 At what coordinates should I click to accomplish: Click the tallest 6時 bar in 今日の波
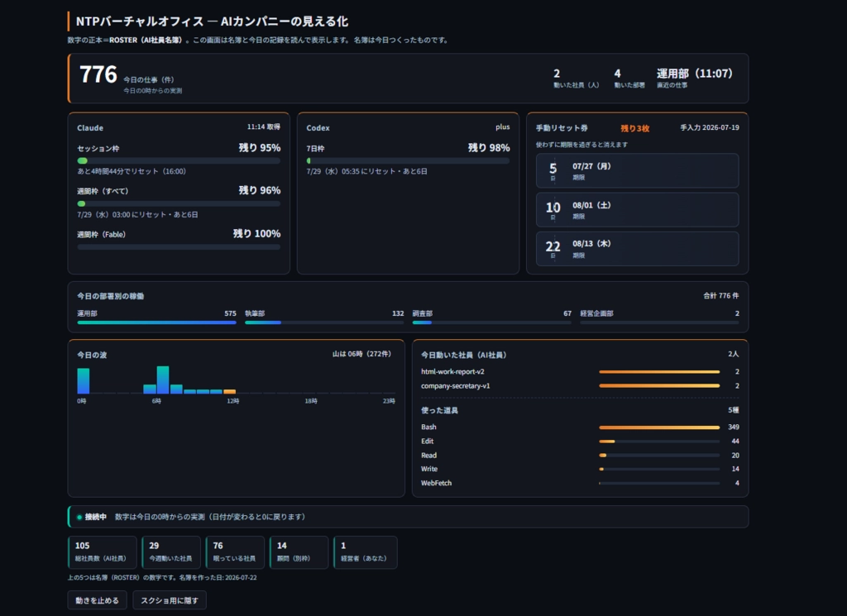163,380
